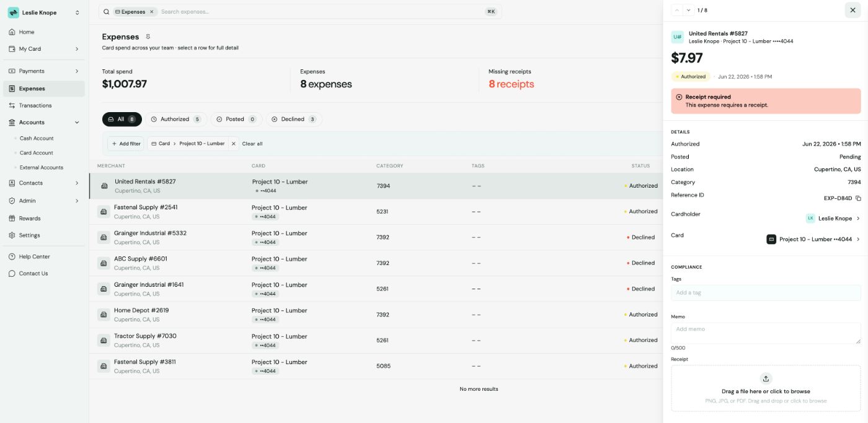Click the Add a tag field
This screenshot has height=423, width=868.
coord(766,293)
